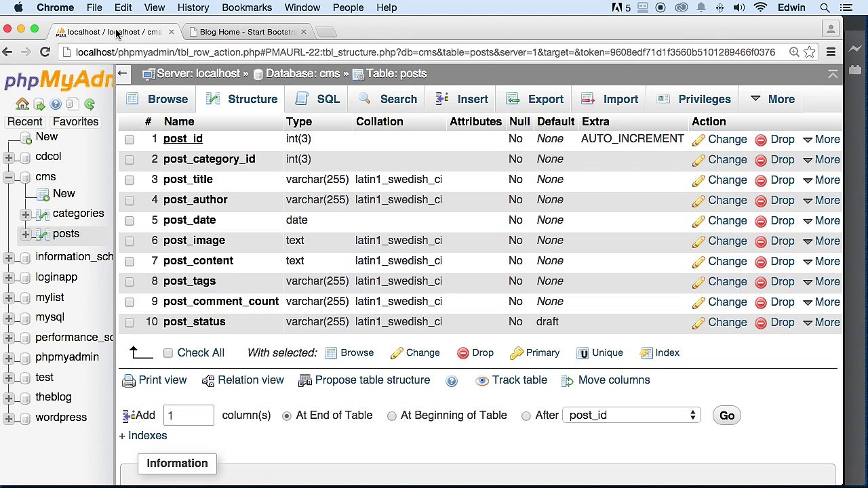Click the Track table eye icon
Viewport: 868px width, 488px height.
(482, 380)
